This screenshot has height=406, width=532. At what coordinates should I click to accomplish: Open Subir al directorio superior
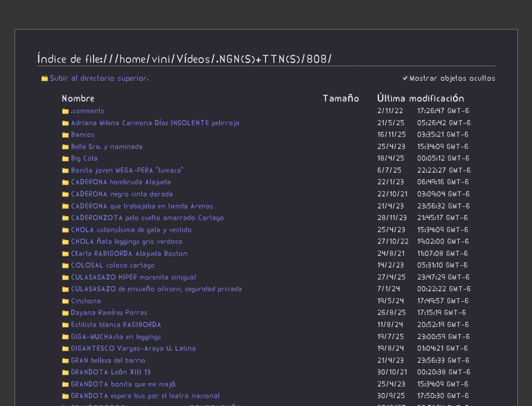tap(98, 78)
